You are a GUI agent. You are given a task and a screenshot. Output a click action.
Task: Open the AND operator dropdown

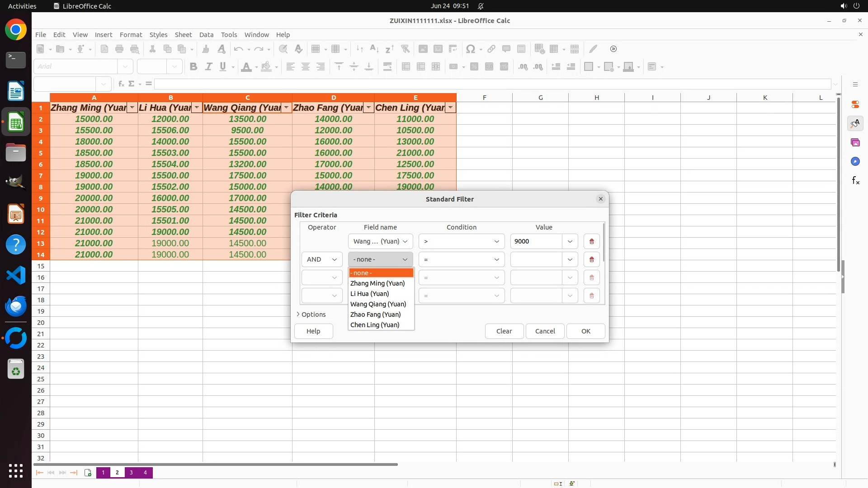(322, 259)
